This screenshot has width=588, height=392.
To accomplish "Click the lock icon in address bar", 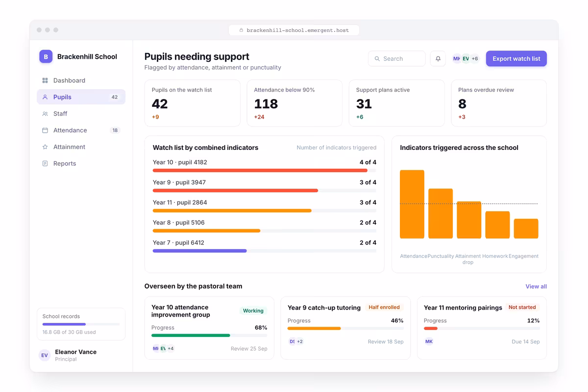I will point(241,30).
